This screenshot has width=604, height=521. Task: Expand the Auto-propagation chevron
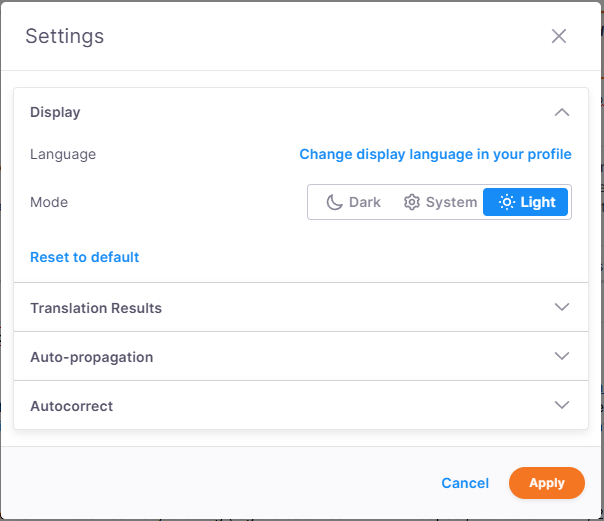point(562,356)
